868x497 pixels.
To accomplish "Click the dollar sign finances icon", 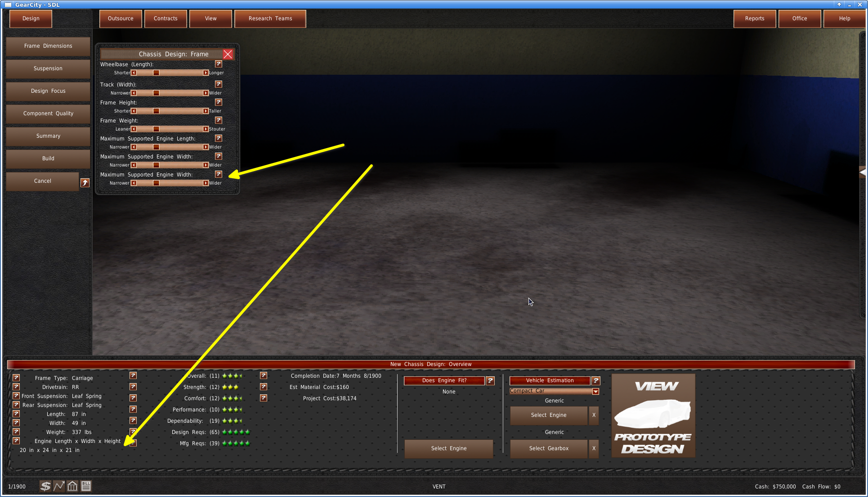I will tap(45, 486).
